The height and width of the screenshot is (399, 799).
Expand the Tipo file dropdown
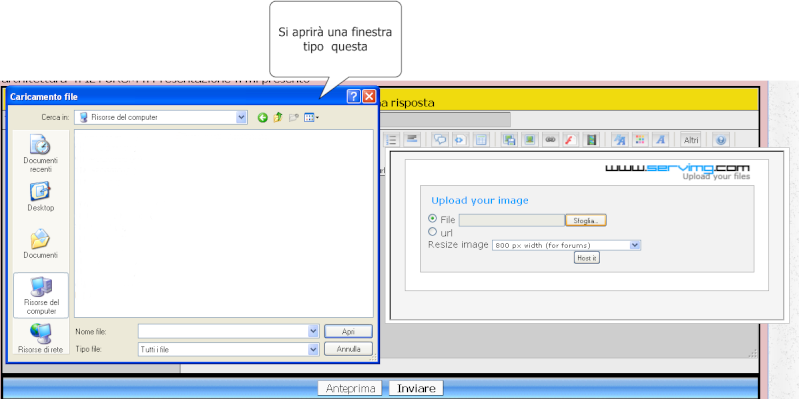313,349
